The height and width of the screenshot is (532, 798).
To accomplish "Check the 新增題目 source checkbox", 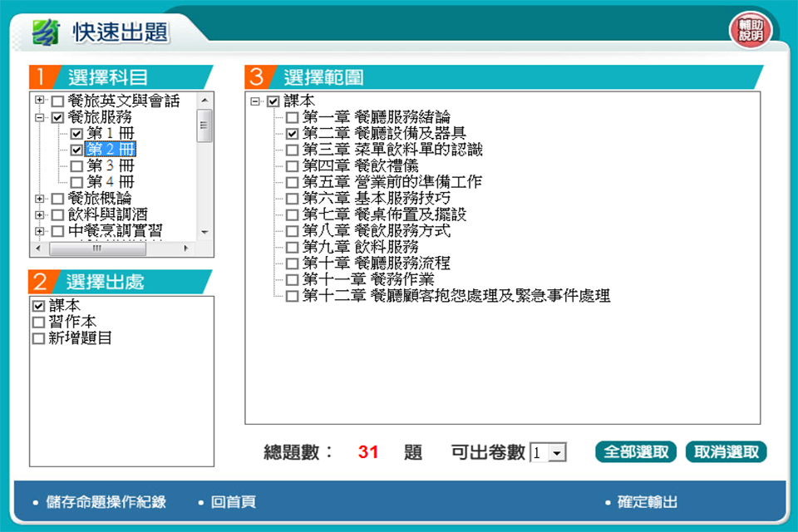I will [39, 338].
